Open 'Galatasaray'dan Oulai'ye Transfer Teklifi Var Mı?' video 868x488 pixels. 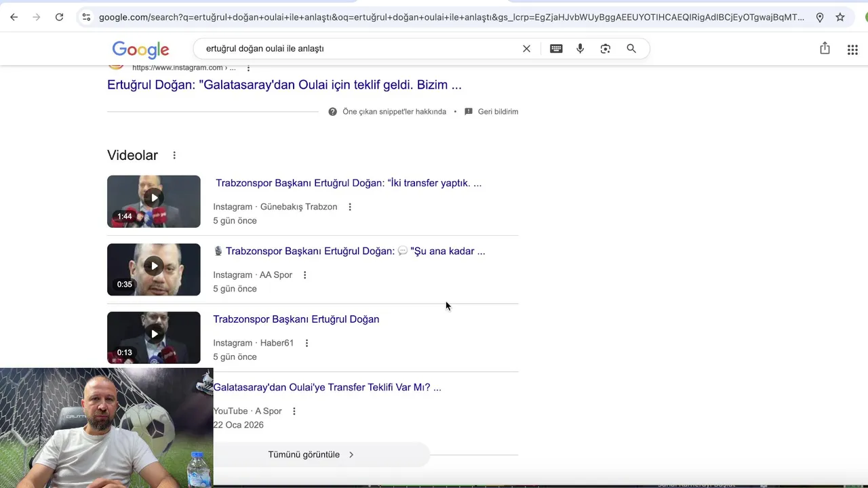[327, 387]
